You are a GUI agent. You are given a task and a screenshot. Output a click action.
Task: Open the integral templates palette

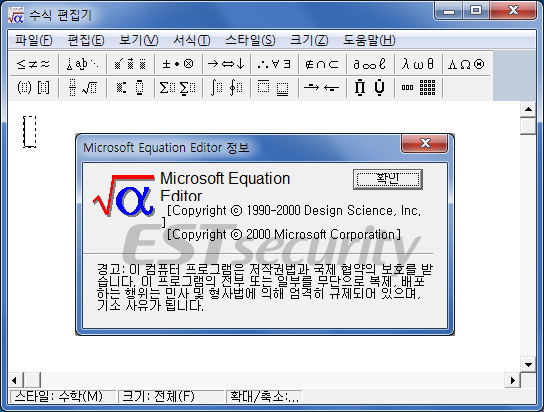(x=226, y=88)
